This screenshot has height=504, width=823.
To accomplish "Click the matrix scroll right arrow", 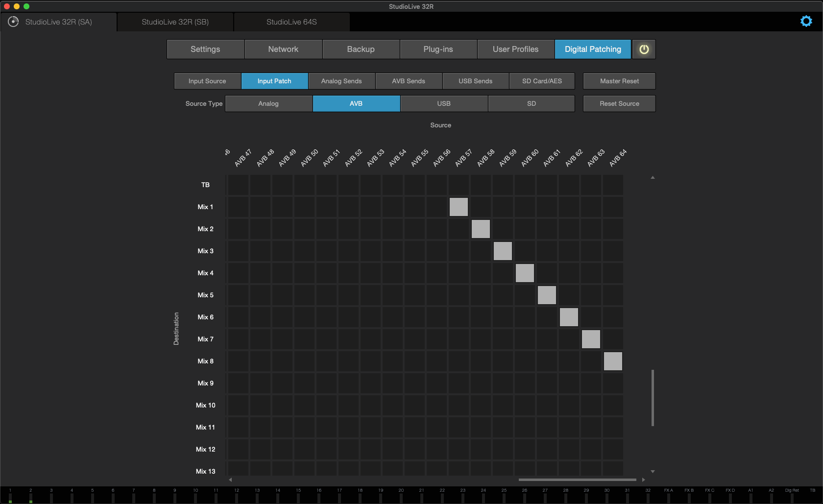I will click(643, 480).
